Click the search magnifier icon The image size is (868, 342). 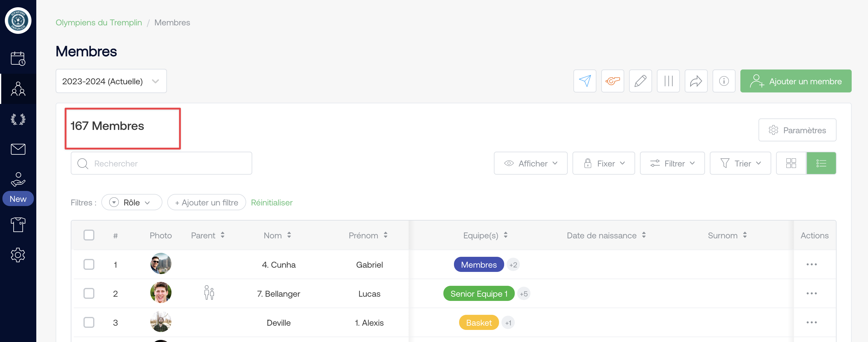pos(83,163)
